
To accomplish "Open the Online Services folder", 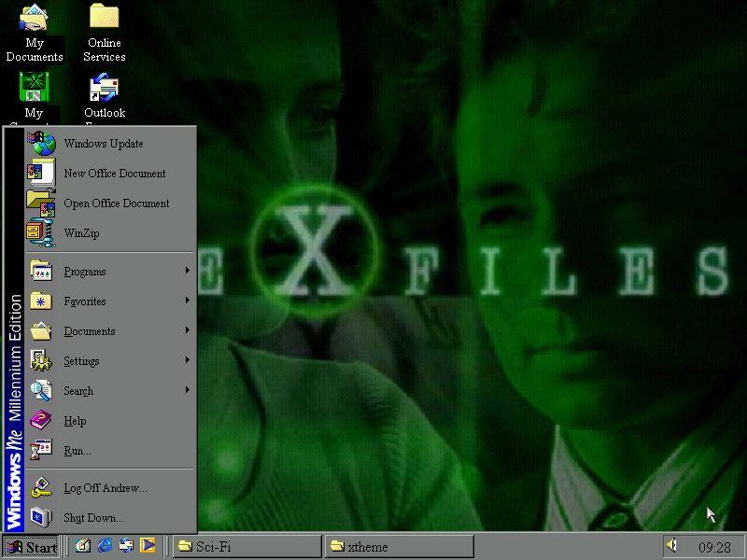I will [104, 19].
